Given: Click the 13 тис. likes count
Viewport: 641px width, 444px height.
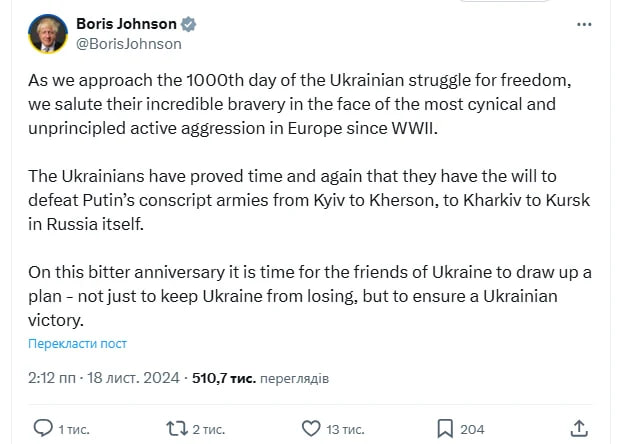Looking at the screenshot, I should (x=345, y=429).
